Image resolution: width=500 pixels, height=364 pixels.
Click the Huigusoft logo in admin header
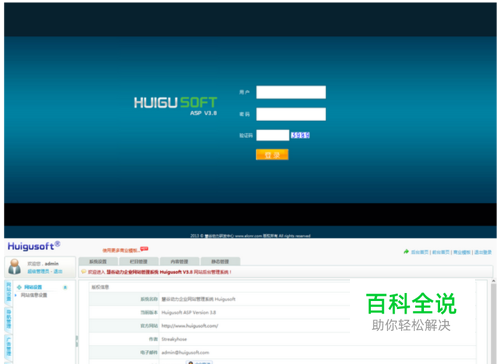pyautogui.click(x=34, y=246)
